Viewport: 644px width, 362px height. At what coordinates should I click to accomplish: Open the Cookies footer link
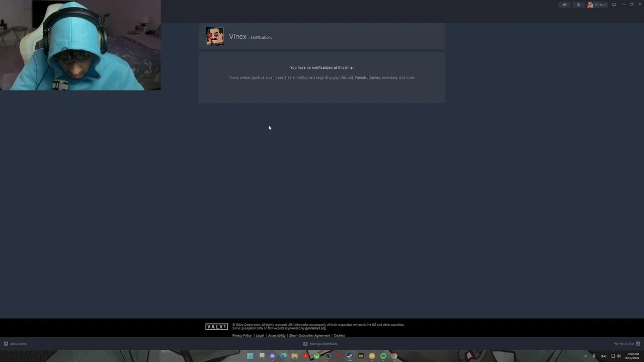point(339,335)
